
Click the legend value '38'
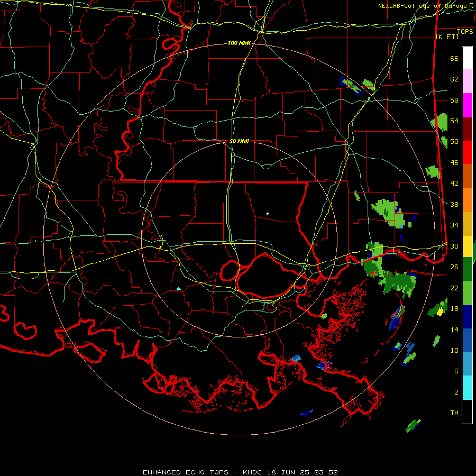tap(454, 204)
